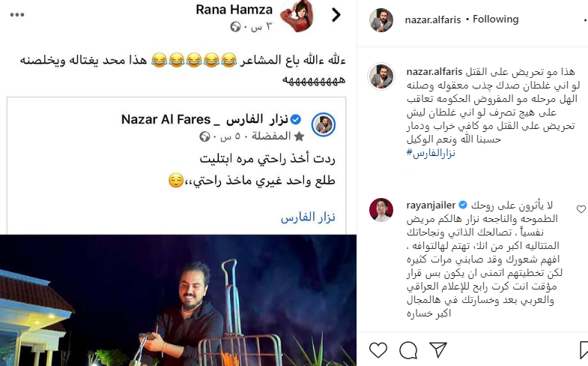This screenshot has height=366, width=588.
Task: Like the post with the heart icon
Action: pos(378,349)
